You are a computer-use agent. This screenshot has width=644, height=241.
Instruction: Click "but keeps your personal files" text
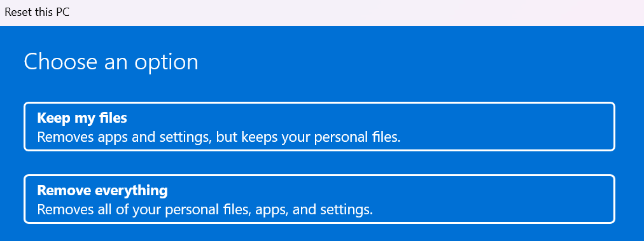pyautogui.click(x=307, y=137)
